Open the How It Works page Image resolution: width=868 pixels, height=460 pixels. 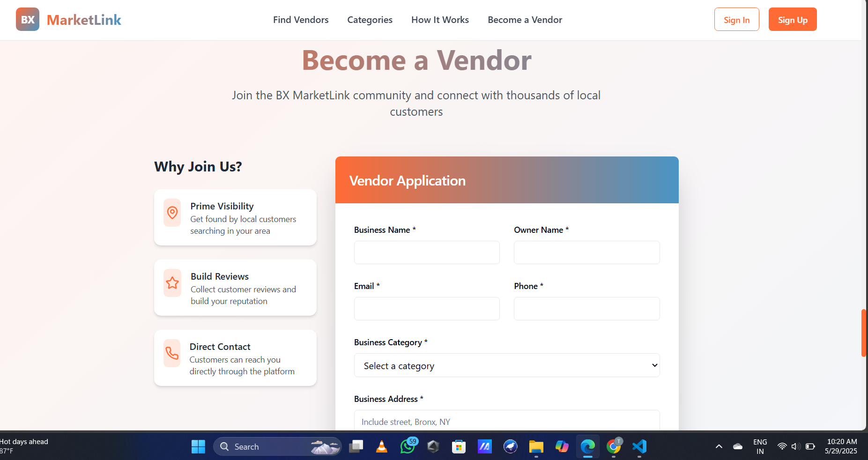(439, 20)
